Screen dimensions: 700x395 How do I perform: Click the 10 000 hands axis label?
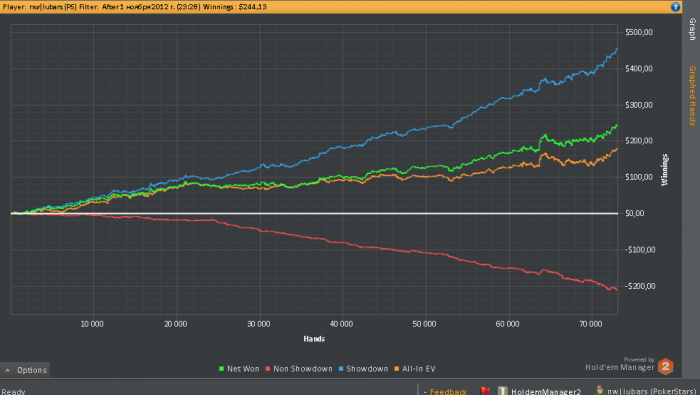pos(92,324)
